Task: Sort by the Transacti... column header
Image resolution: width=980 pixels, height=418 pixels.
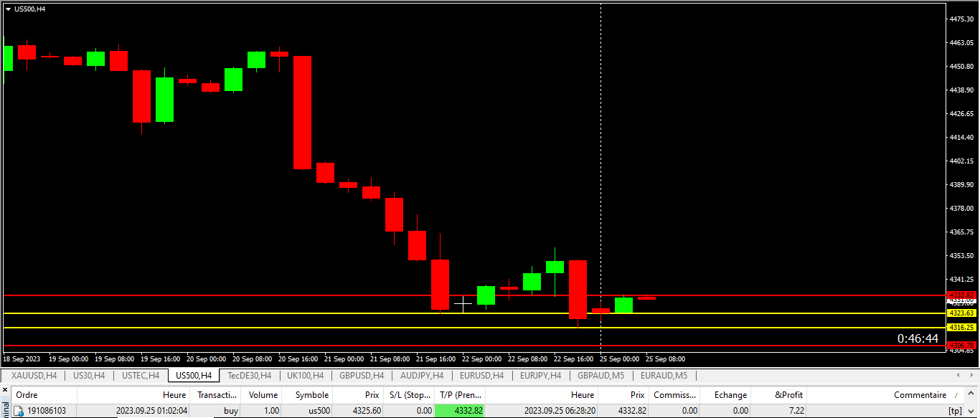Action: click(x=215, y=395)
